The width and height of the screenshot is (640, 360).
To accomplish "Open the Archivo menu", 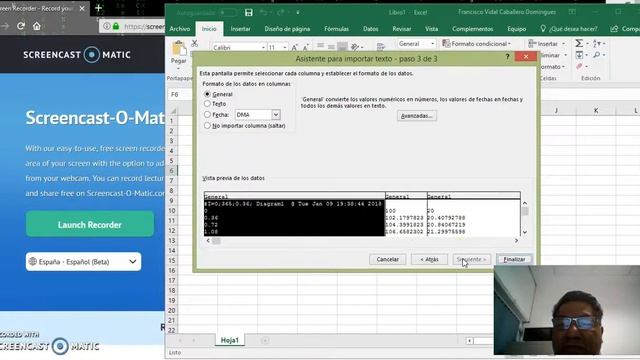I will coord(180,29).
